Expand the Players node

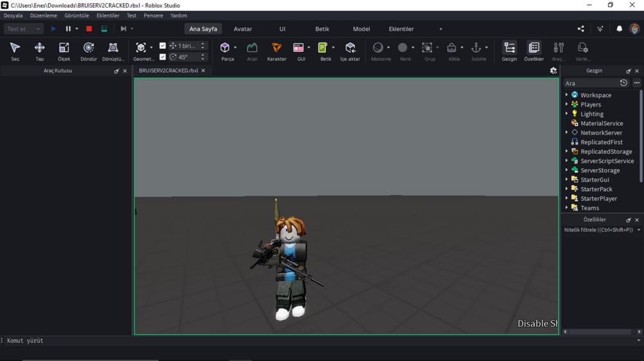point(567,104)
